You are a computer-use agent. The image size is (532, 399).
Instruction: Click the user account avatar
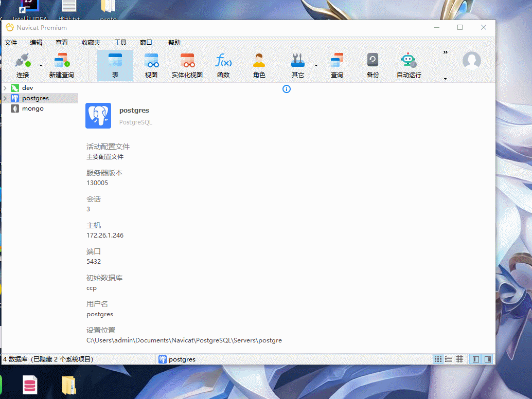click(x=472, y=61)
